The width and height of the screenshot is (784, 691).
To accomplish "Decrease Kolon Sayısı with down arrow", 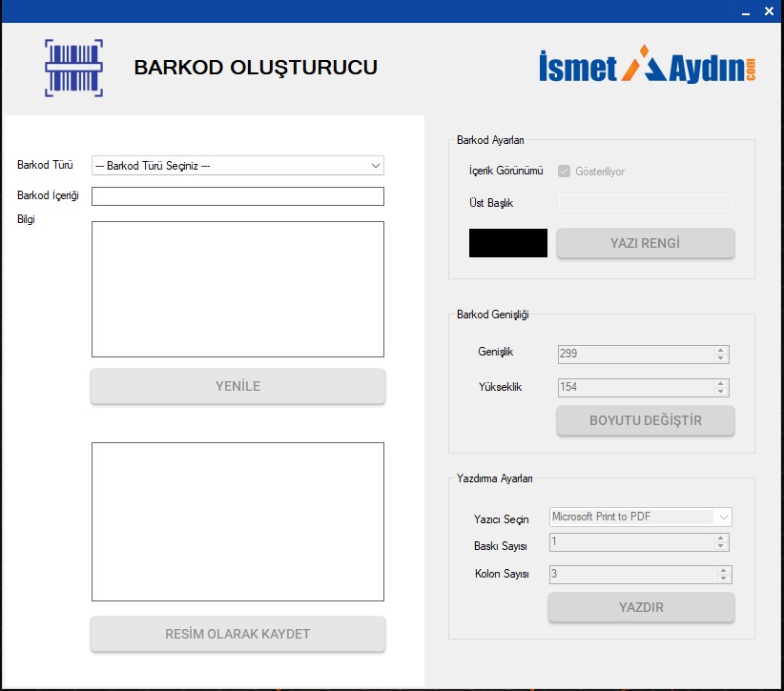I will 724,579.
